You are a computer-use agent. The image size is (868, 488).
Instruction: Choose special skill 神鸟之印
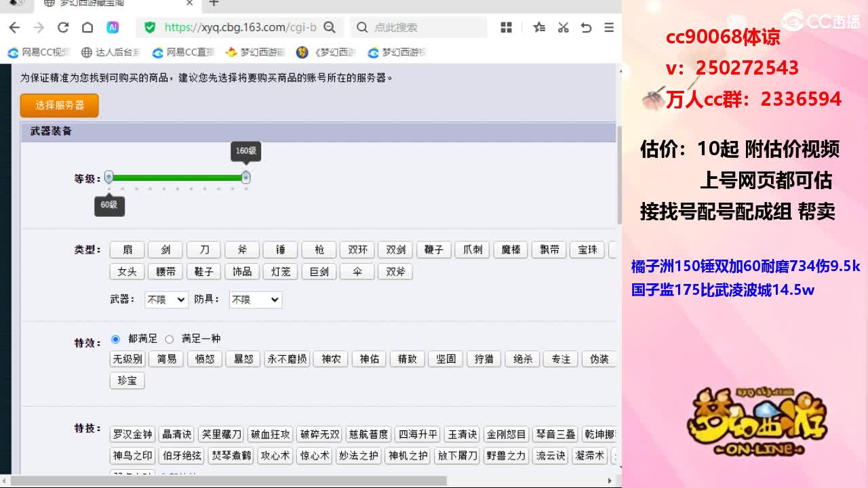click(x=133, y=456)
